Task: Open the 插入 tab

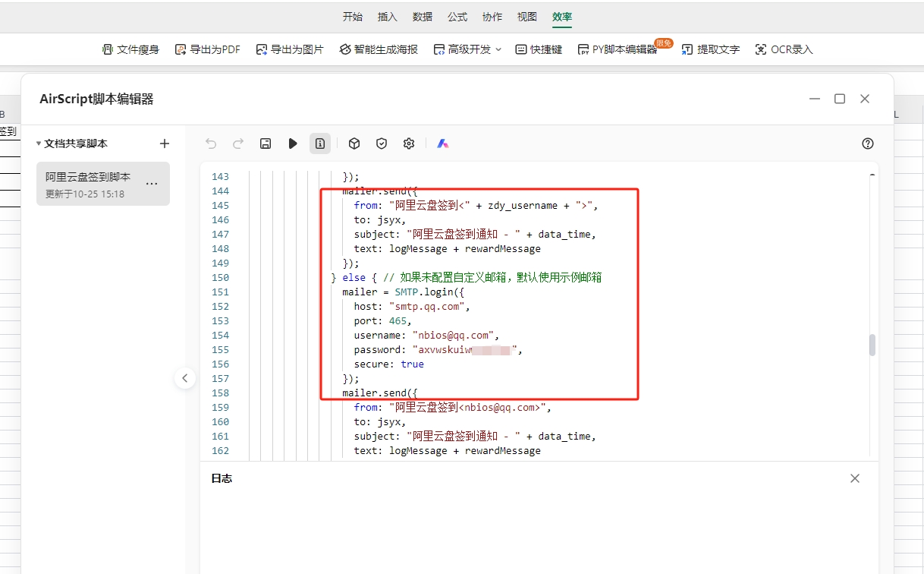Action: (388, 17)
